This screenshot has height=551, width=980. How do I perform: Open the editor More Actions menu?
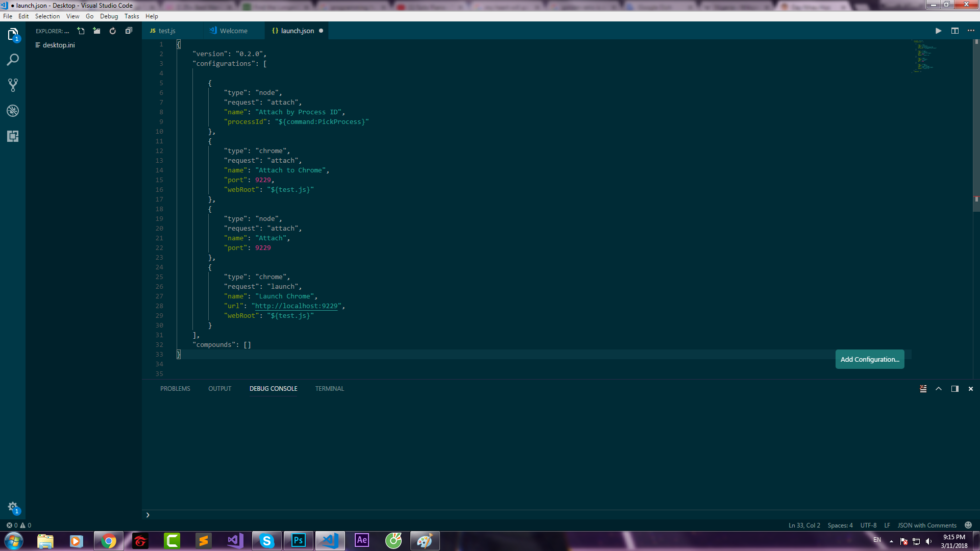(971, 31)
